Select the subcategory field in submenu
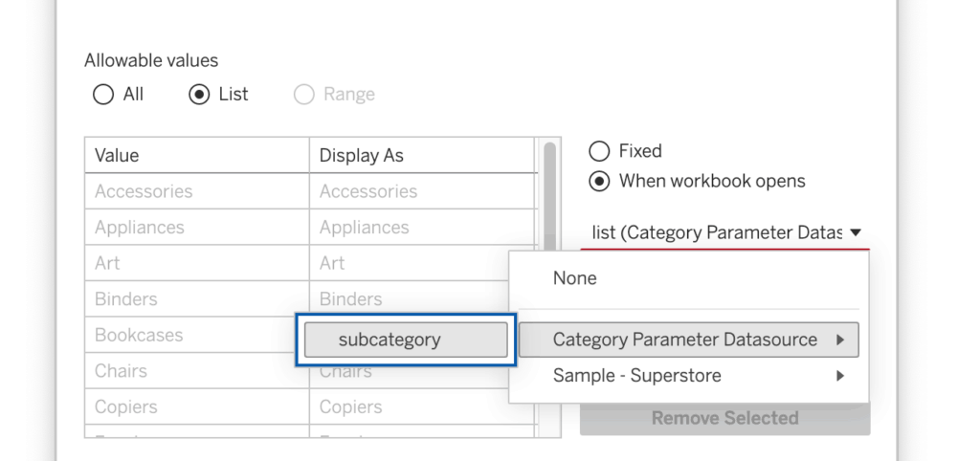 pyautogui.click(x=406, y=340)
